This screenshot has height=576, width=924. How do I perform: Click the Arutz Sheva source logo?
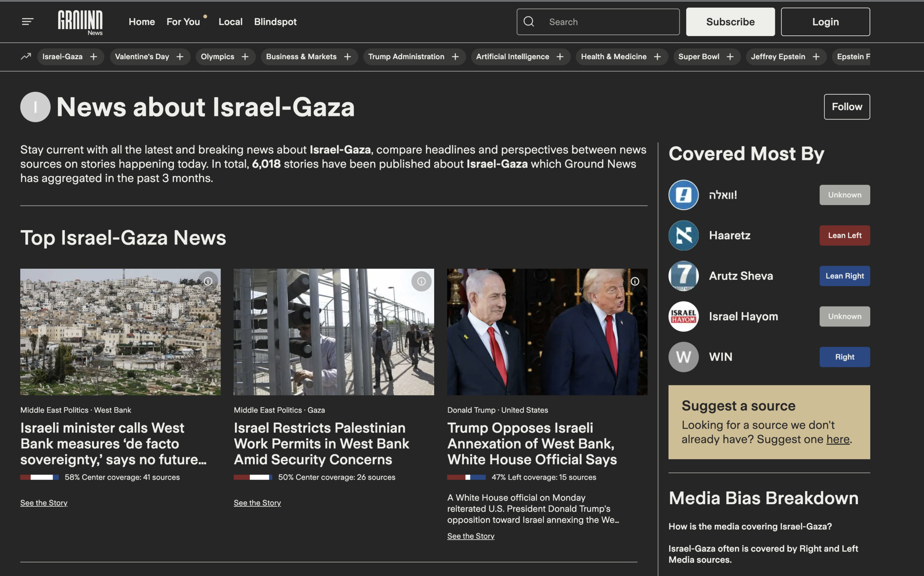click(683, 276)
